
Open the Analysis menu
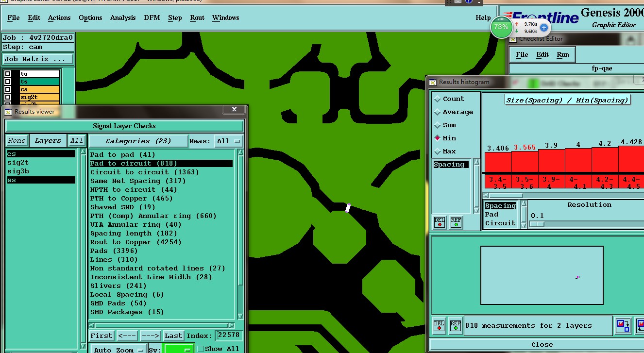(123, 18)
